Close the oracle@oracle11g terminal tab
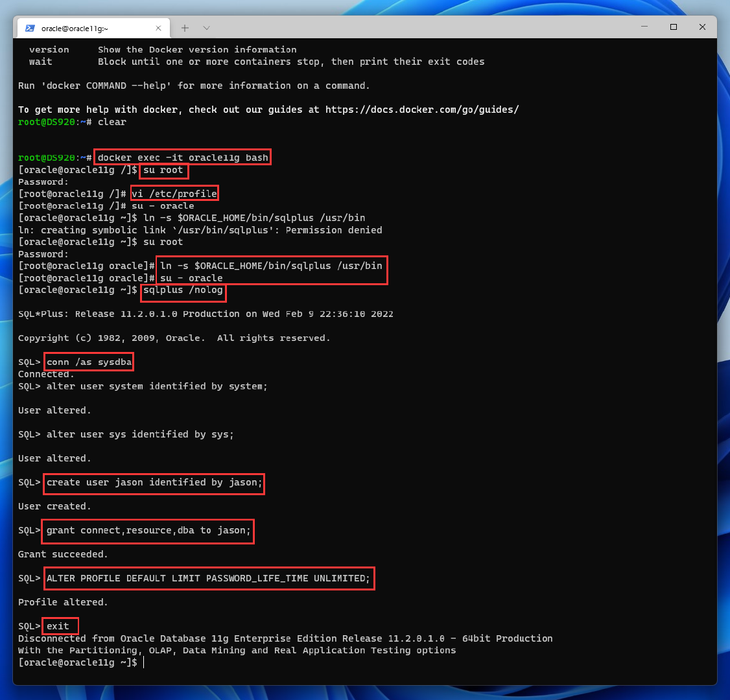730x700 pixels. click(158, 29)
